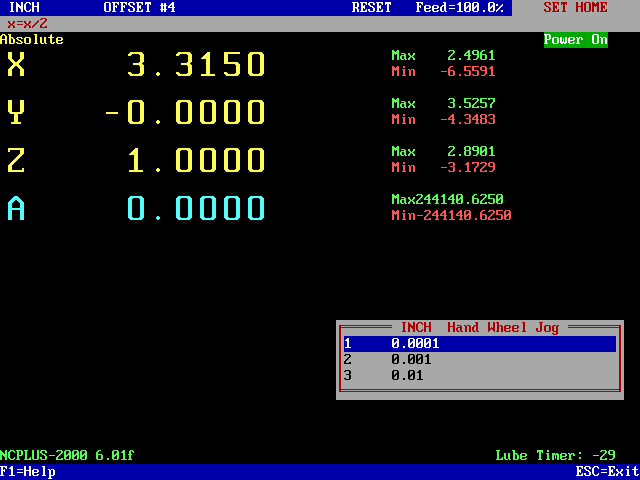This screenshot has height=480, width=640.
Task: Click the Absolute mode label
Action: (32, 40)
